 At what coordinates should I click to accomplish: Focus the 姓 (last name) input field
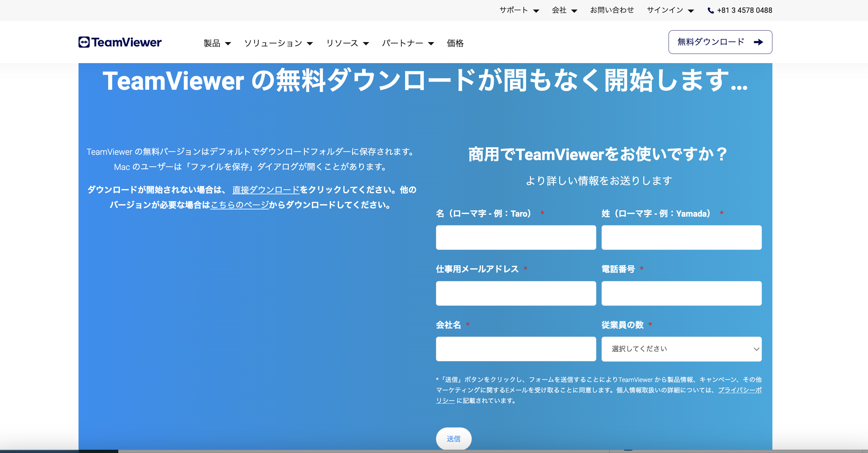point(681,238)
